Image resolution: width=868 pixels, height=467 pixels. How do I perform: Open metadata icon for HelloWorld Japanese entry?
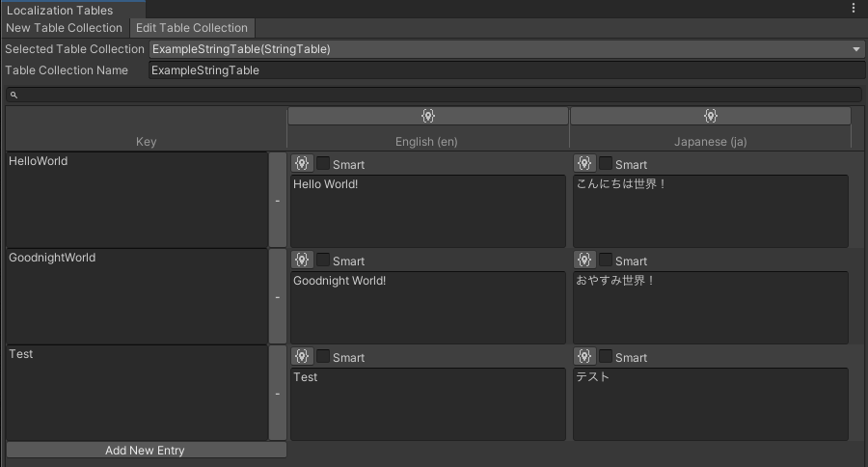tap(584, 163)
